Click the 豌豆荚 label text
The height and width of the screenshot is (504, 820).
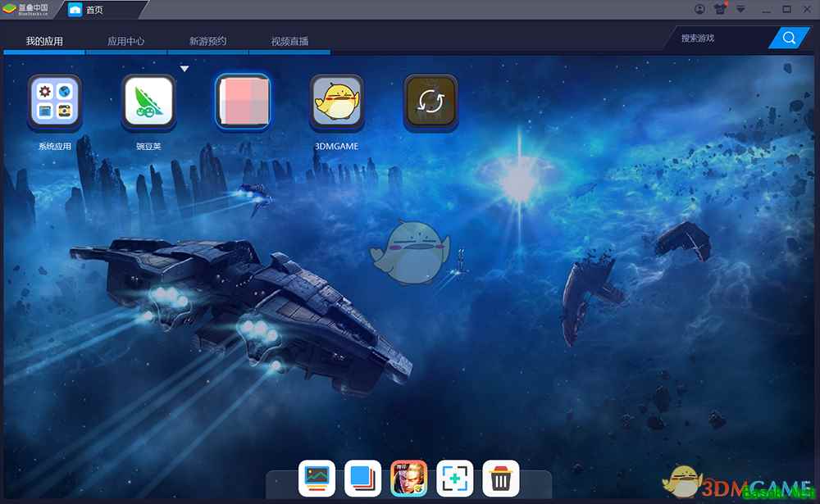148,147
